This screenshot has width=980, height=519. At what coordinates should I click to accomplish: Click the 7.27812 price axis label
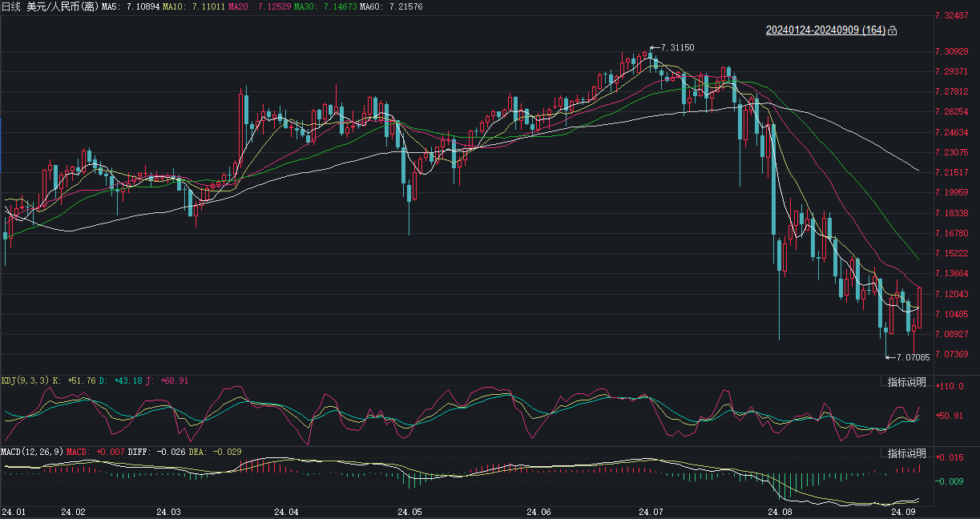[x=952, y=92]
